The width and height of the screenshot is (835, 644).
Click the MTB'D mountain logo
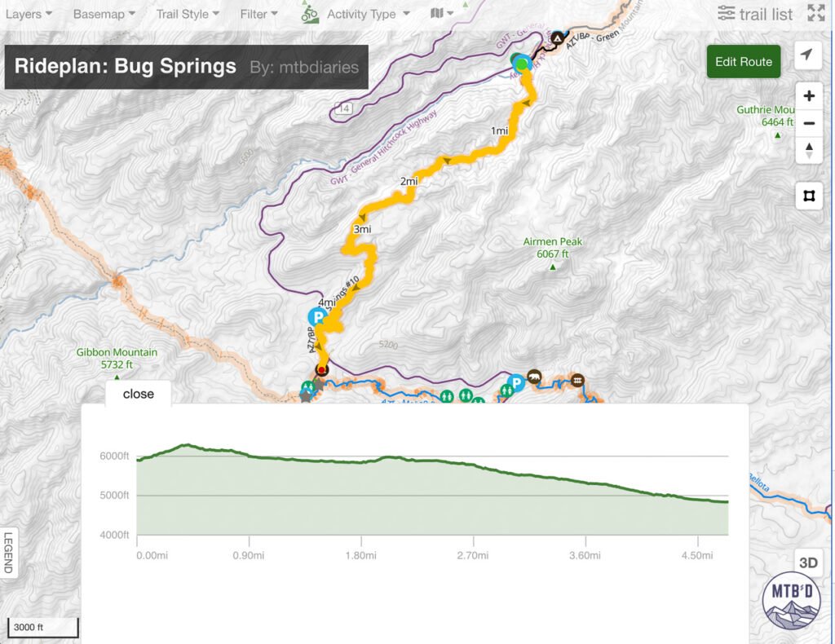793,601
